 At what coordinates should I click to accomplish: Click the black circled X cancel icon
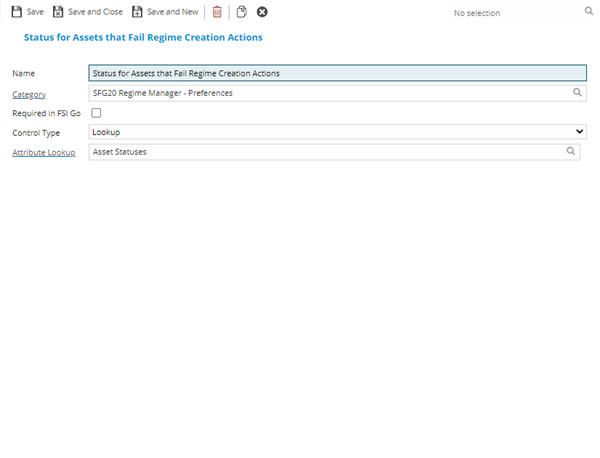262,12
